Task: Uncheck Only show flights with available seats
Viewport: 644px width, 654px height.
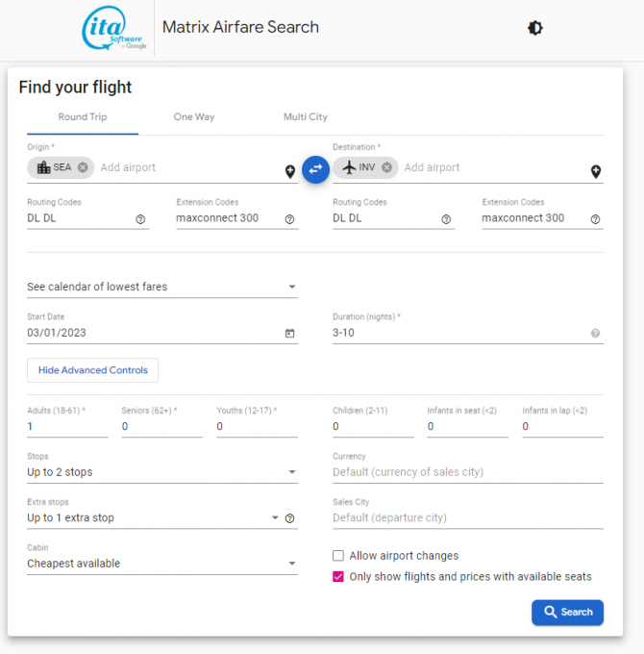Action: click(338, 577)
